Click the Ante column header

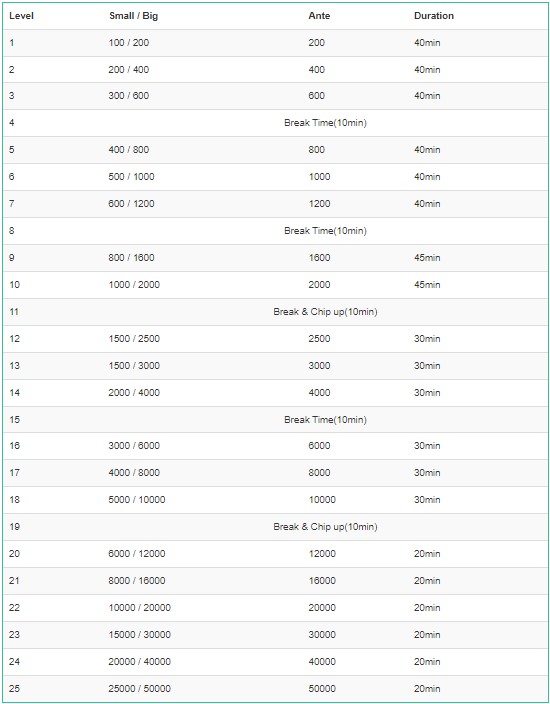coord(319,16)
